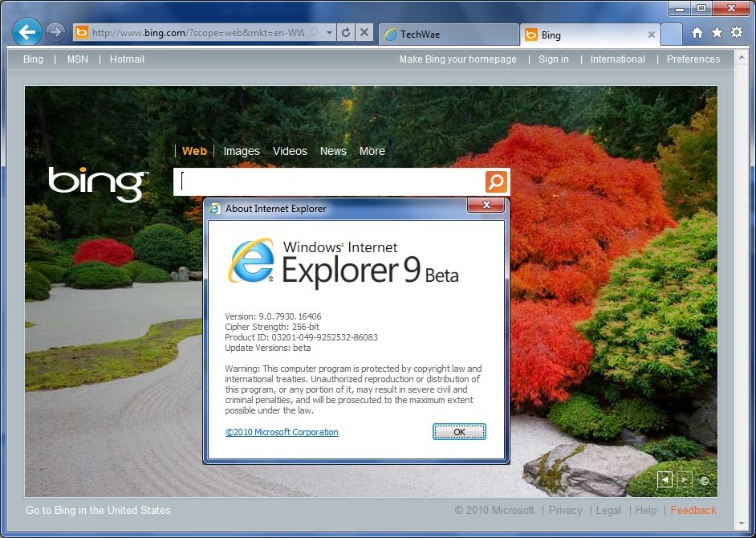
Task: Minimize the Internet Explorer window
Action: (681, 8)
